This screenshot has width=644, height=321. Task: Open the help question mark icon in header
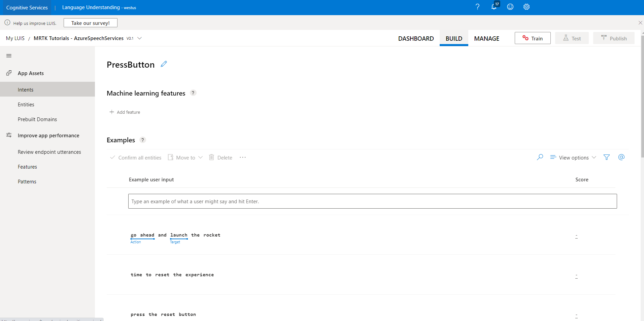[x=477, y=7]
